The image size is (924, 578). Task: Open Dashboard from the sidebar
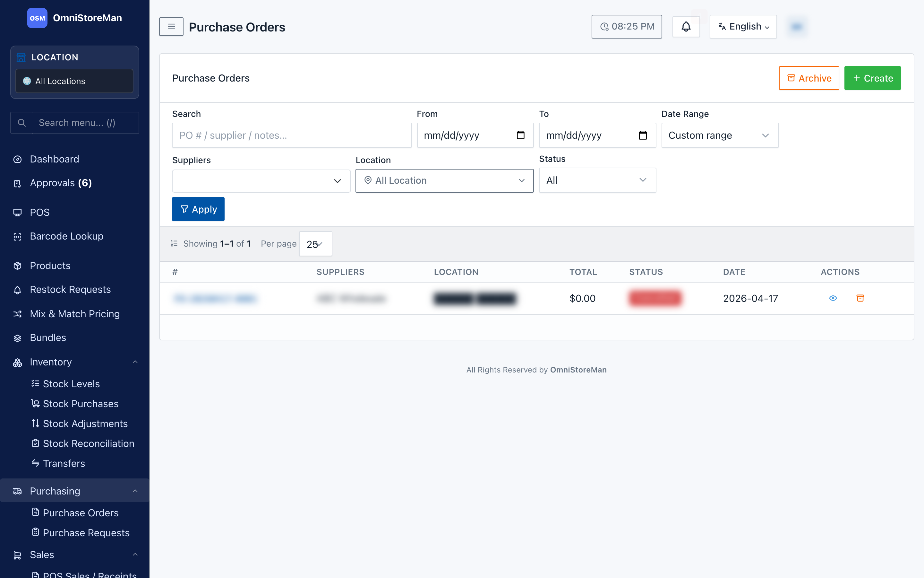tap(54, 159)
